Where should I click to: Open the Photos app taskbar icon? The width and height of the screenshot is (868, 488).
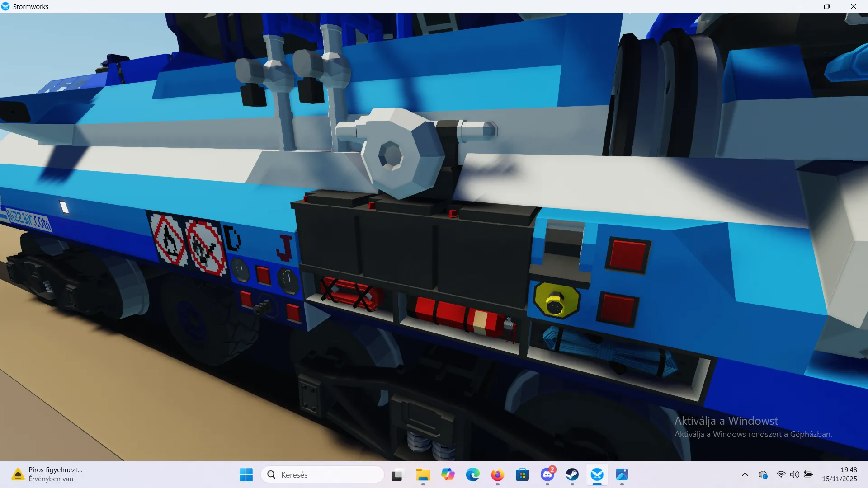click(622, 474)
